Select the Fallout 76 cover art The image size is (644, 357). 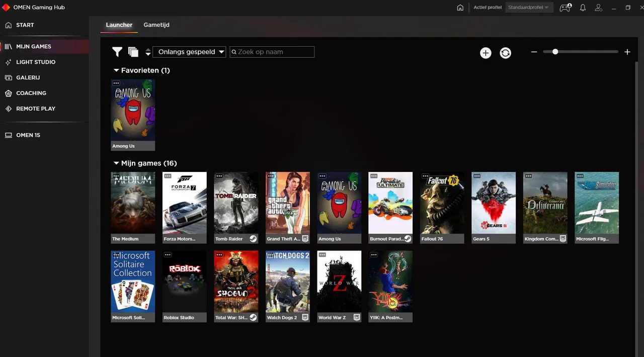pos(442,203)
